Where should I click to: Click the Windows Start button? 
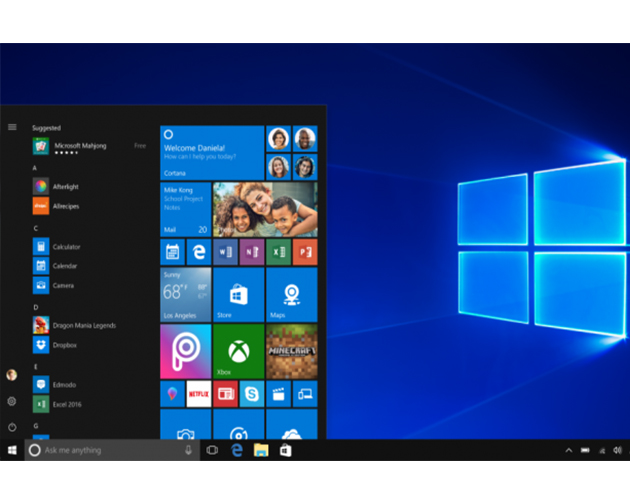[x=12, y=450]
